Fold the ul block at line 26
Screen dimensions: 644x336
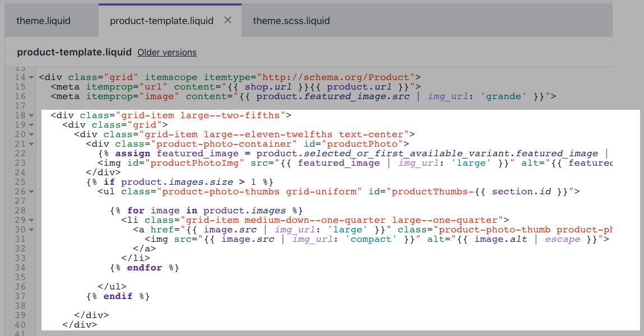click(31, 192)
